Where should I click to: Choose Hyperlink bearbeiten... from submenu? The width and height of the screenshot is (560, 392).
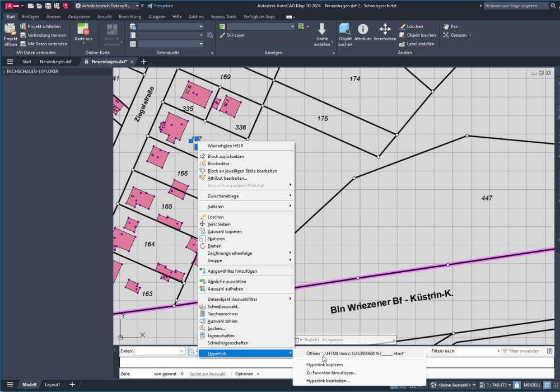pyautogui.click(x=328, y=380)
